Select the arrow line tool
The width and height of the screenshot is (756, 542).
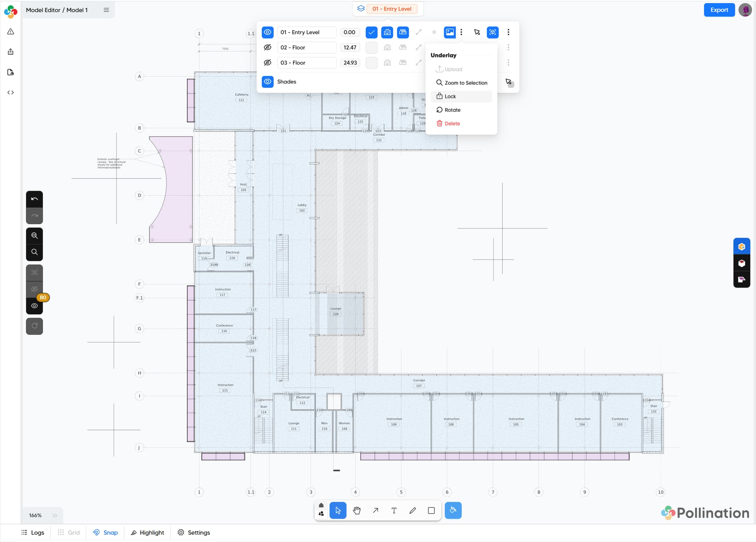coord(375,511)
